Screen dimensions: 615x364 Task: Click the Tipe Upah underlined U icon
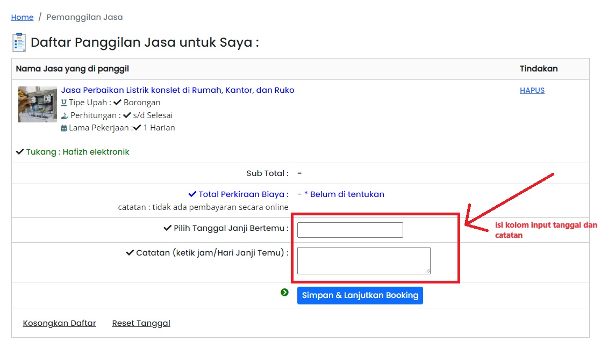click(64, 103)
